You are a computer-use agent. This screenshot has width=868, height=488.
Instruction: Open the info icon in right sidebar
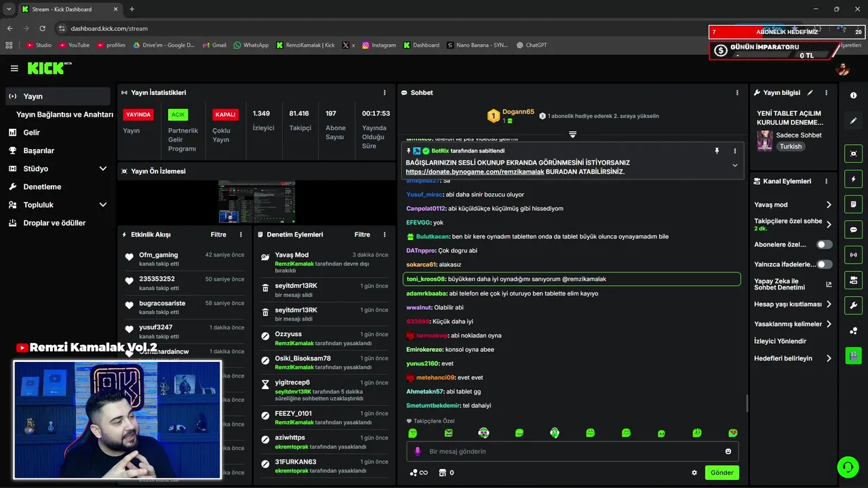[853, 96]
